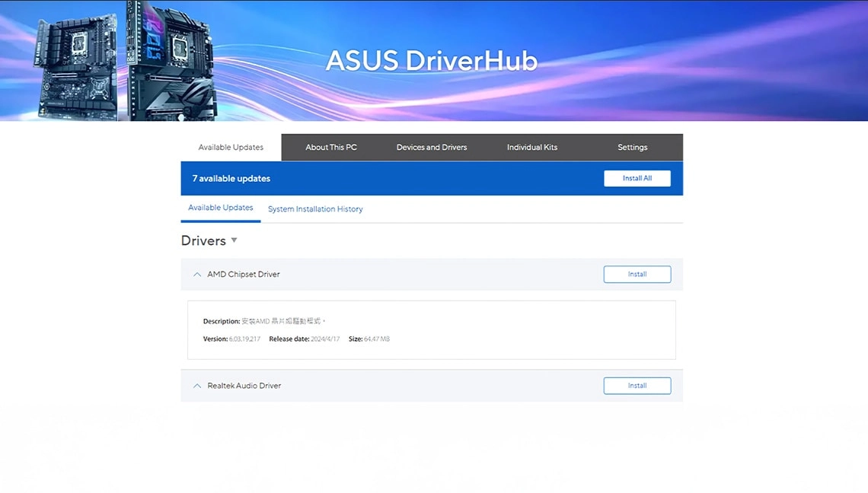
Task: Click the 7 available updates text
Action: pyautogui.click(x=231, y=179)
